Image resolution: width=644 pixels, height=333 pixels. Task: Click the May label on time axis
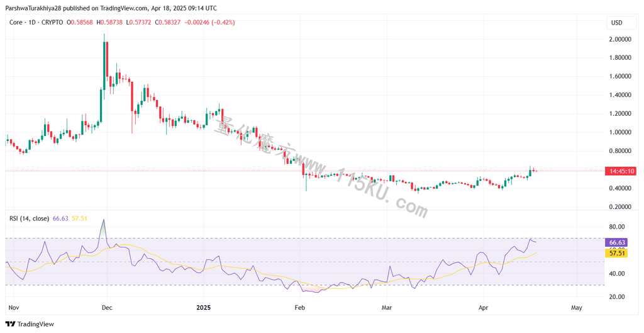[x=577, y=308]
